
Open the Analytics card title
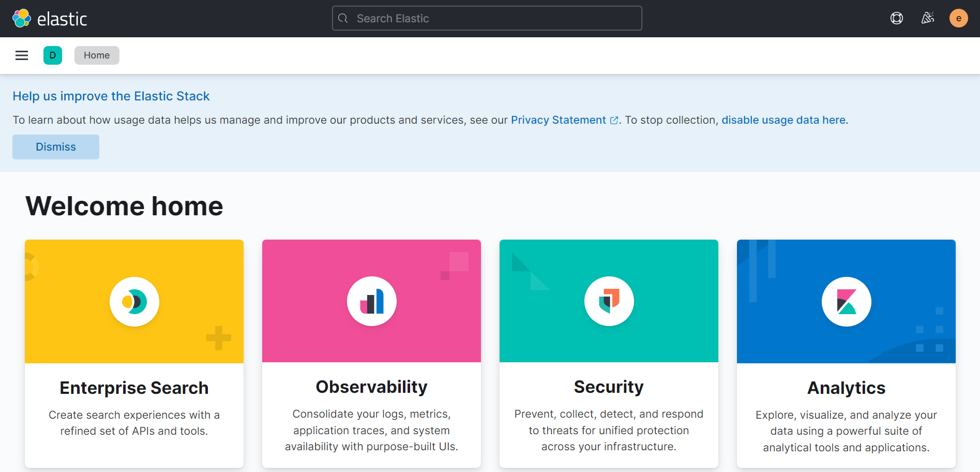pyautogui.click(x=847, y=388)
